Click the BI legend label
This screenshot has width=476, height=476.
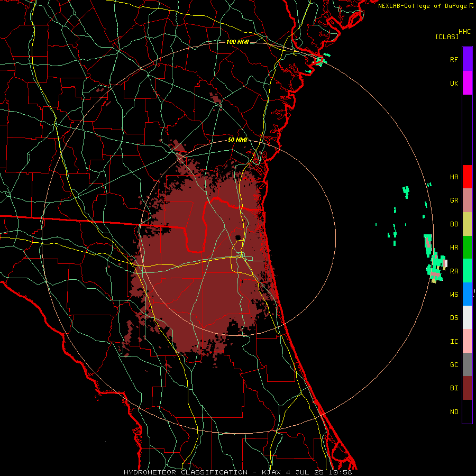pyautogui.click(x=454, y=388)
